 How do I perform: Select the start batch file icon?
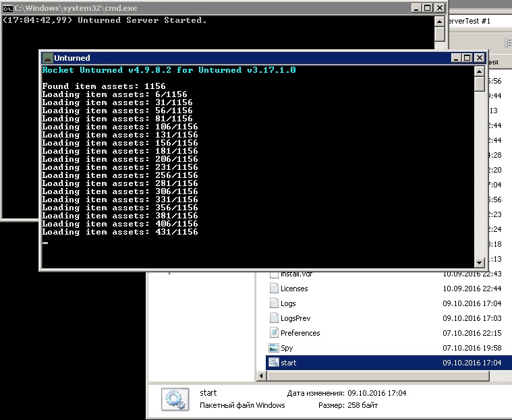274,363
